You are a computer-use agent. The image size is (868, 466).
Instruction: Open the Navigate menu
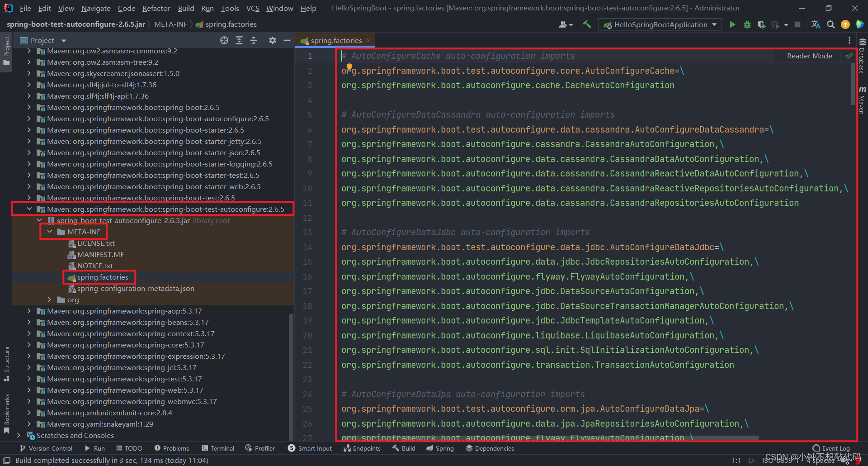(x=96, y=8)
